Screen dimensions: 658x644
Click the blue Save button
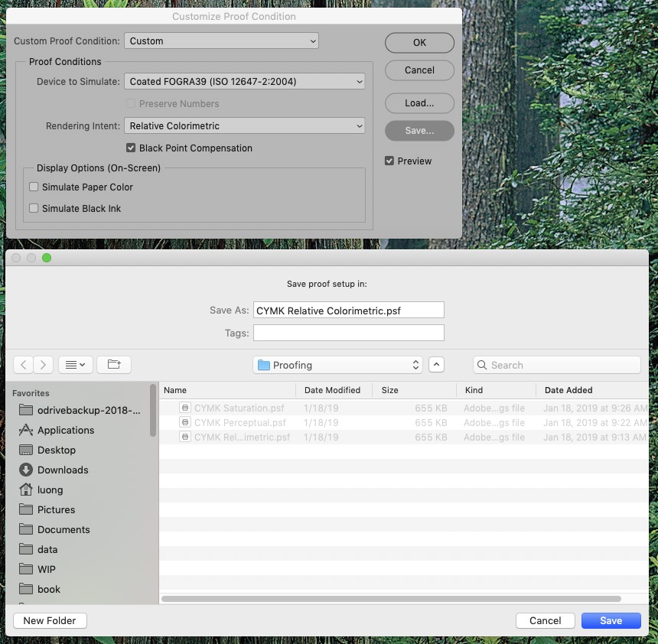[611, 620]
